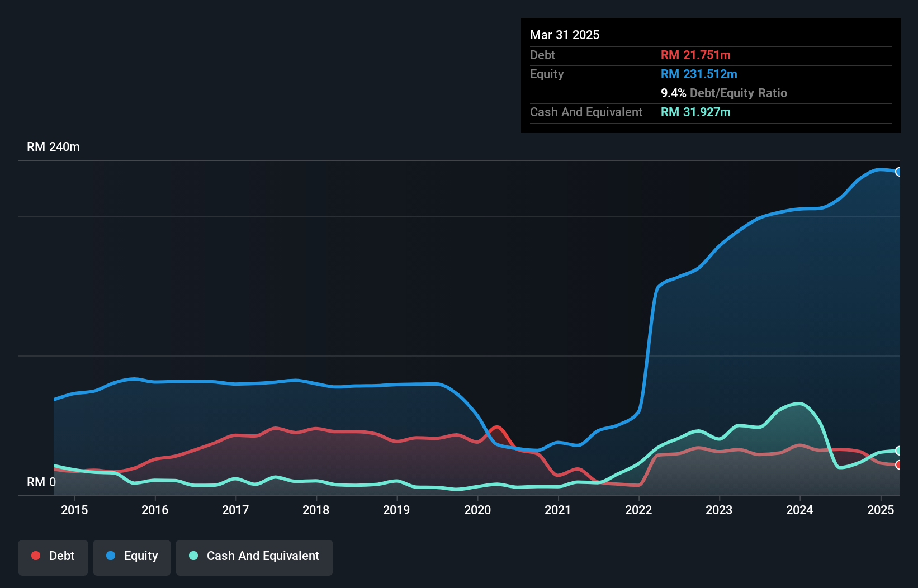This screenshot has height=588, width=918.
Task: Click the 2016 x-axis label
Action: click(155, 510)
